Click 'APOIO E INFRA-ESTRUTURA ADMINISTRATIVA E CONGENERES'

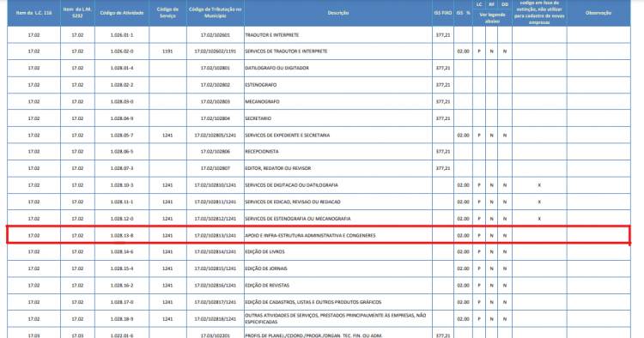click(310, 236)
